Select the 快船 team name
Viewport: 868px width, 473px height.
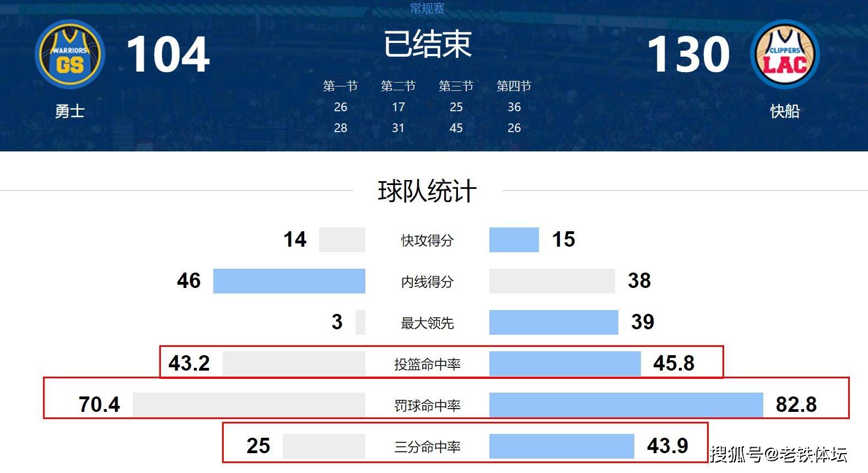click(x=785, y=111)
